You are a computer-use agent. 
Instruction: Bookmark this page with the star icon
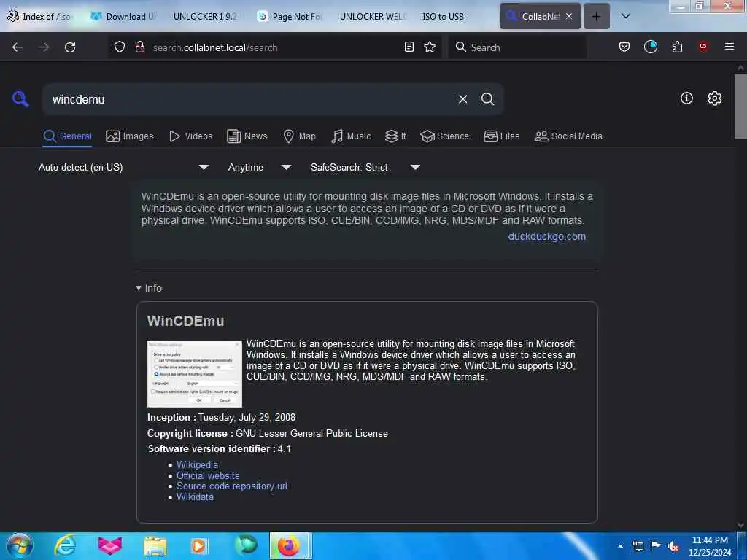[x=430, y=47]
